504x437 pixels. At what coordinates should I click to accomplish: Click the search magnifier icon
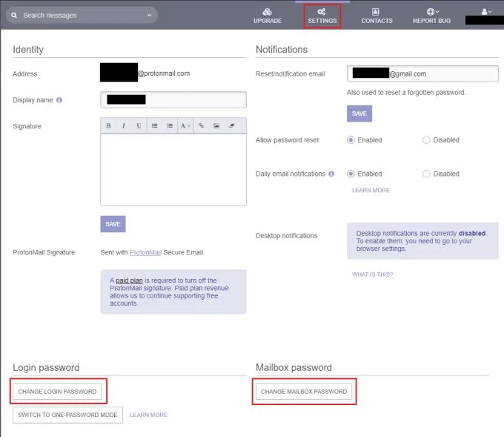click(x=14, y=15)
